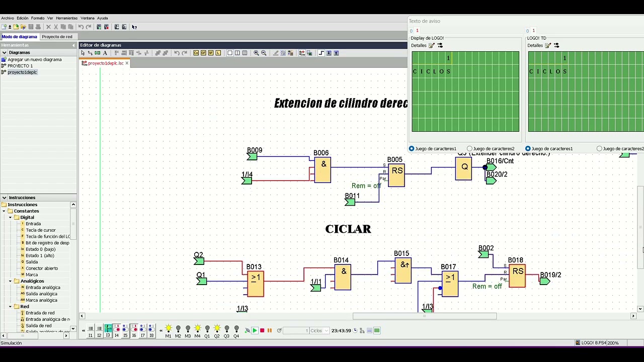644x362 pixels.
Task: Collapse the Red tree folder
Action: pyautogui.click(x=11, y=306)
